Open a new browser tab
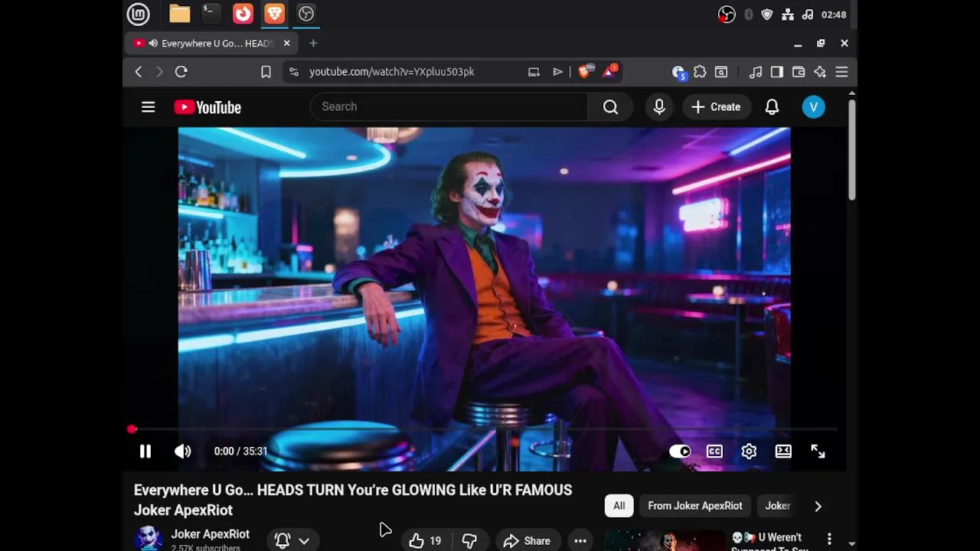 (313, 44)
